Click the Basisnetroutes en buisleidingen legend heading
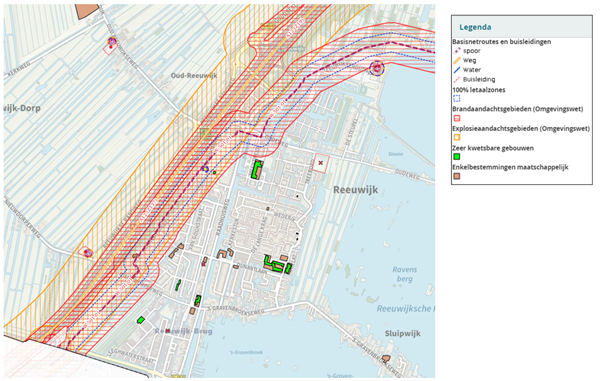The image size is (605, 381). 502,42
